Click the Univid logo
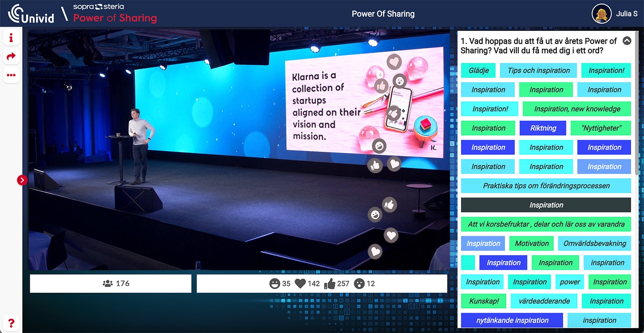 31,14
